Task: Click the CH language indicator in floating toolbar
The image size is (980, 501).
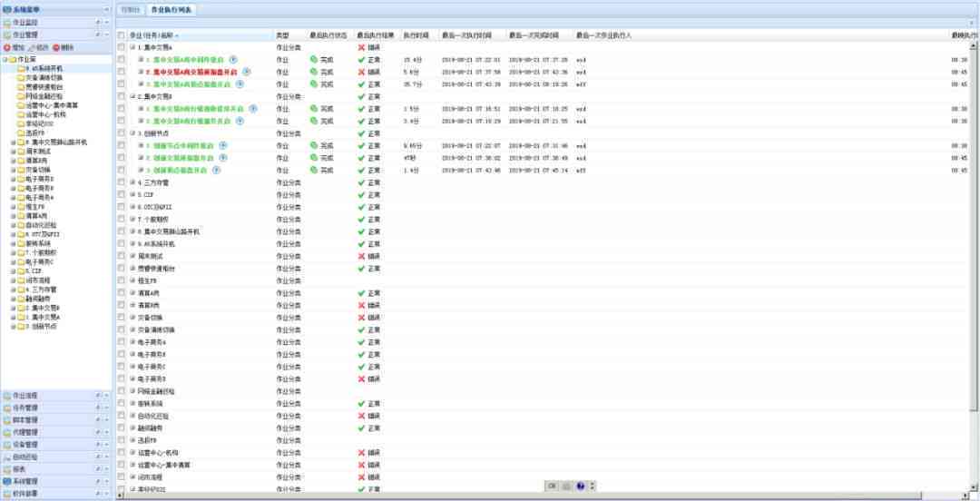Action: (552, 486)
